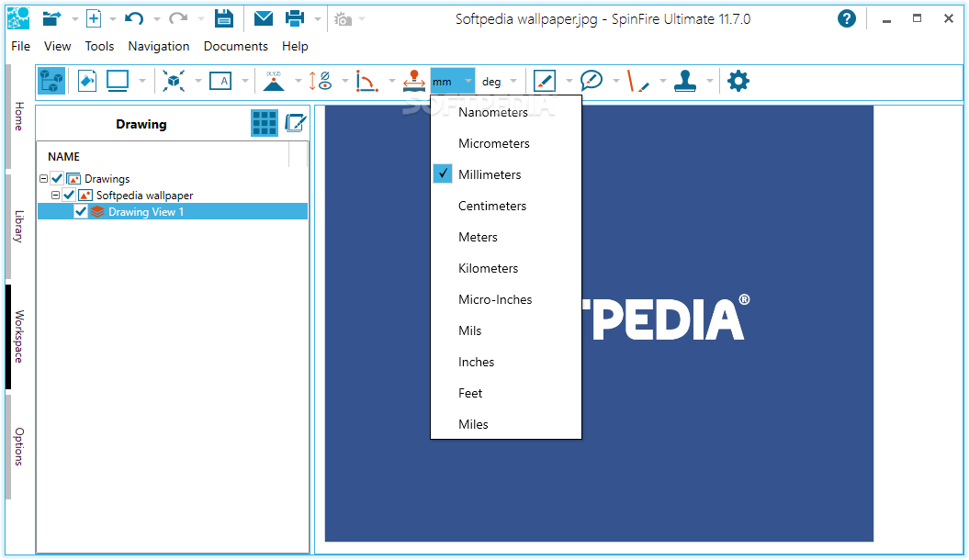Select the line markup pen tool
Viewport: 969px width, 560px height.
[637, 81]
